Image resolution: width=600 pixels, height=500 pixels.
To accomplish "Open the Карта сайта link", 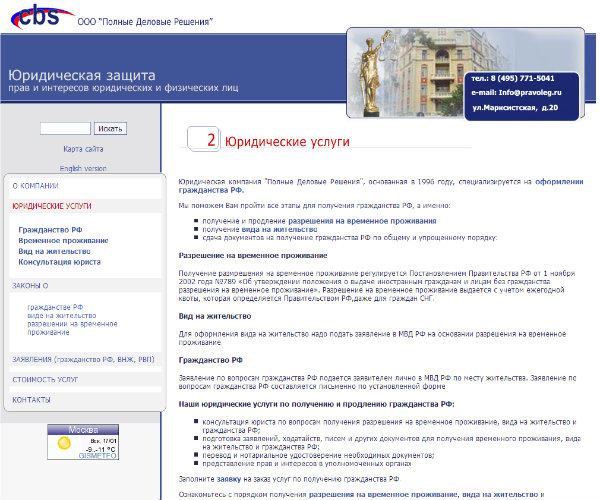I will point(83,149).
